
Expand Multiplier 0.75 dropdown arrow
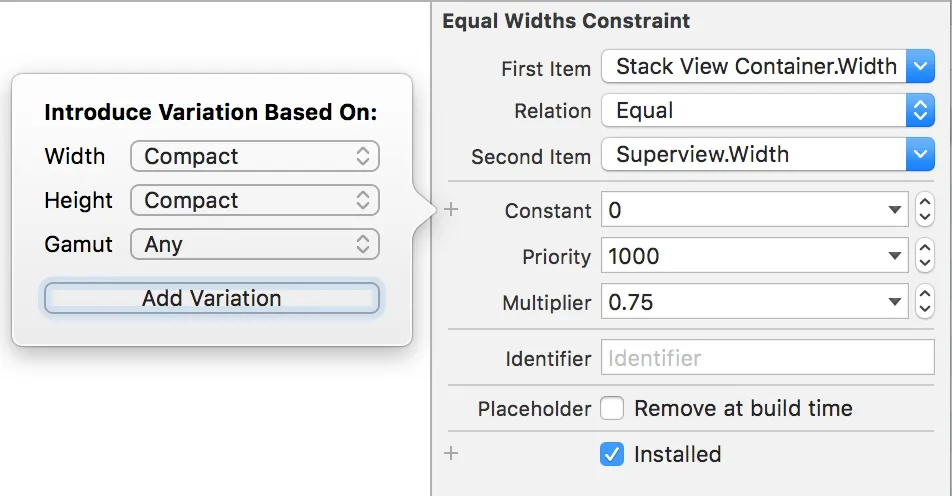[894, 302]
